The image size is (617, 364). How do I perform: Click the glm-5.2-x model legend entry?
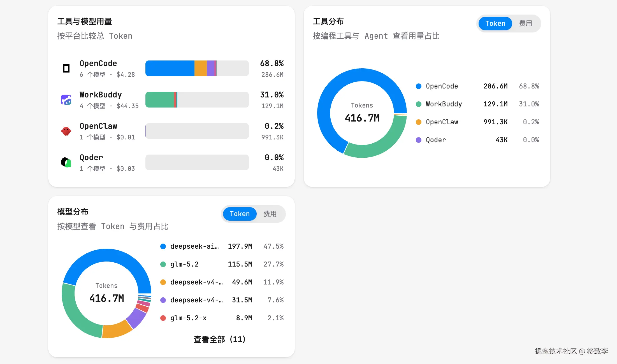pyautogui.click(x=188, y=318)
